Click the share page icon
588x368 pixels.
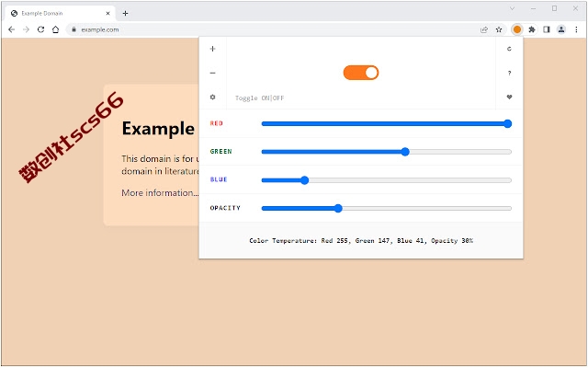484,29
